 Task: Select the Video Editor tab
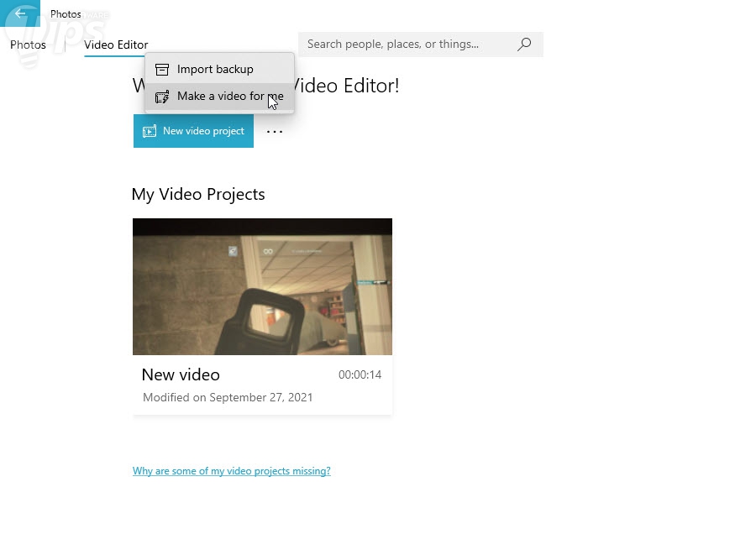coord(116,45)
